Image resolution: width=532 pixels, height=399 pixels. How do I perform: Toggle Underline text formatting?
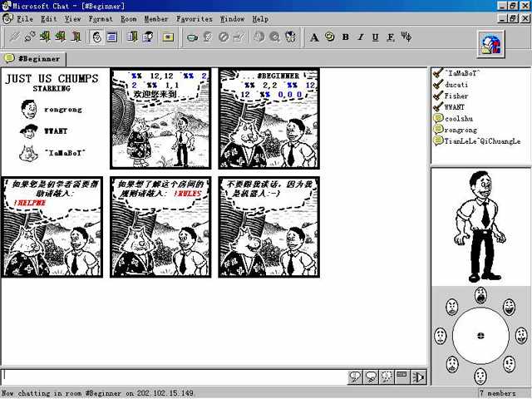pyautogui.click(x=375, y=37)
